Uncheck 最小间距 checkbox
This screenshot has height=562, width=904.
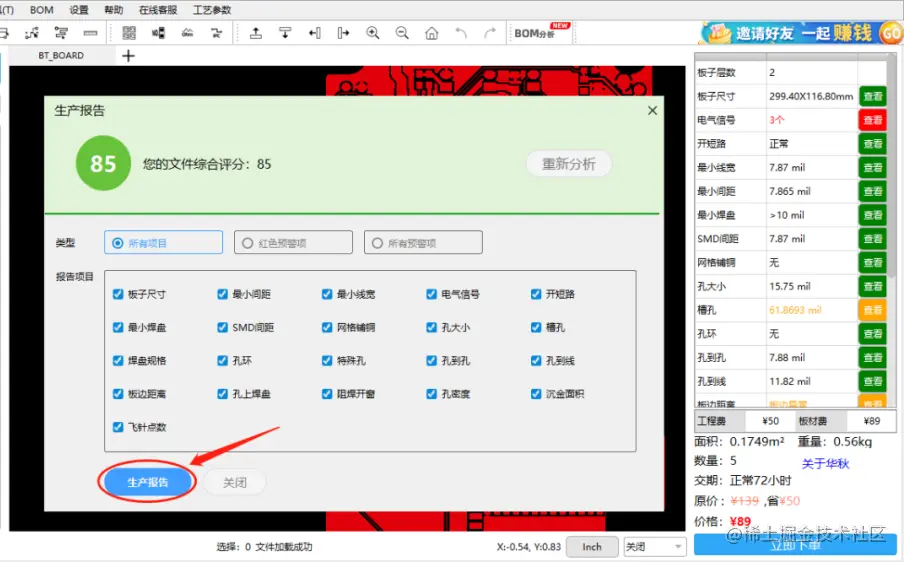pyautogui.click(x=223, y=294)
